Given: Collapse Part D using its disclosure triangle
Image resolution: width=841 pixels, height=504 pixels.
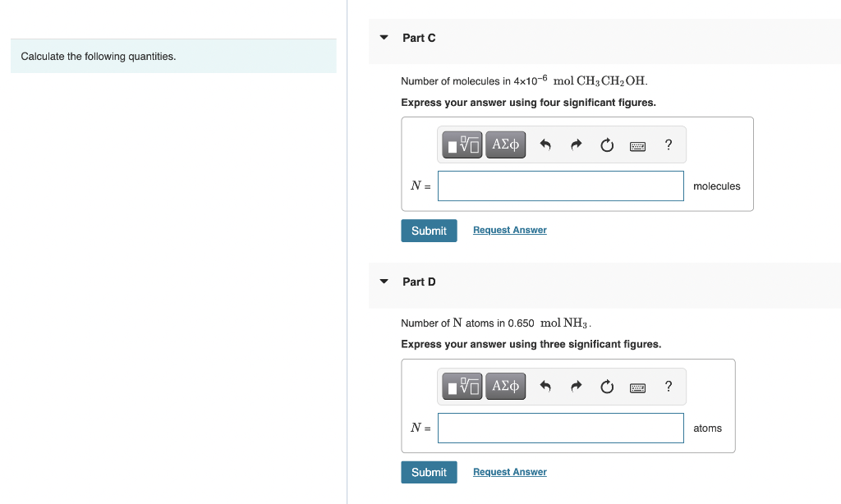Looking at the screenshot, I should coord(384,281).
